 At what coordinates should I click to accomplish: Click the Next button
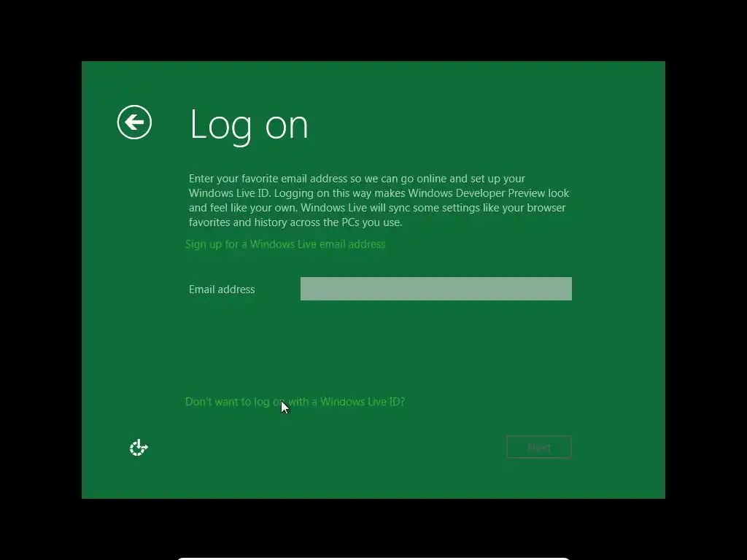(539, 447)
